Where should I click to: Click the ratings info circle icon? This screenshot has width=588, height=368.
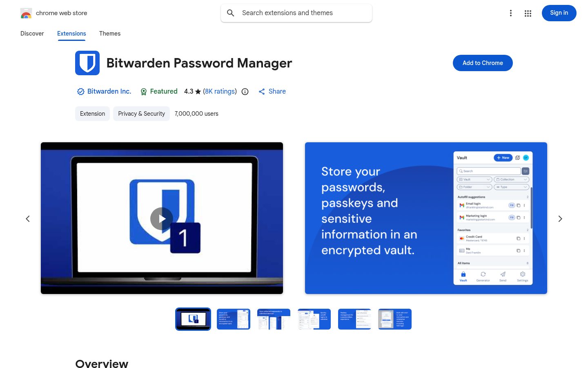(x=245, y=92)
